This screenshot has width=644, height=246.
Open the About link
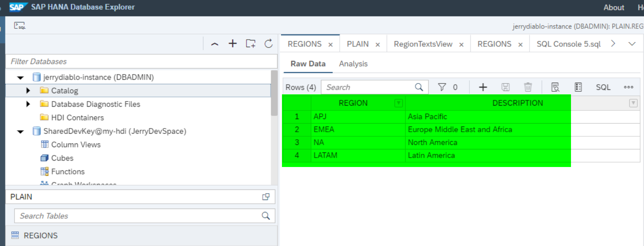pos(614,7)
